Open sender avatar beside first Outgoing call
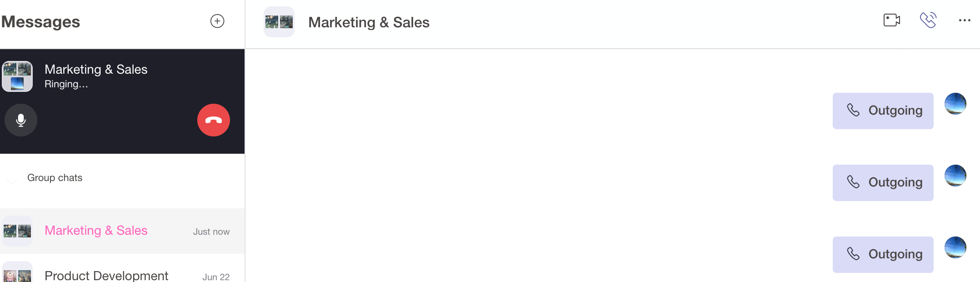Viewport: 980px width, 282px height. [955, 104]
